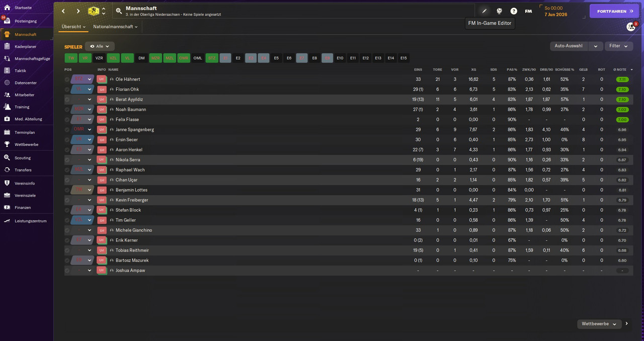Sort by the XG column header
The image size is (644, 341).
(473, 69)
